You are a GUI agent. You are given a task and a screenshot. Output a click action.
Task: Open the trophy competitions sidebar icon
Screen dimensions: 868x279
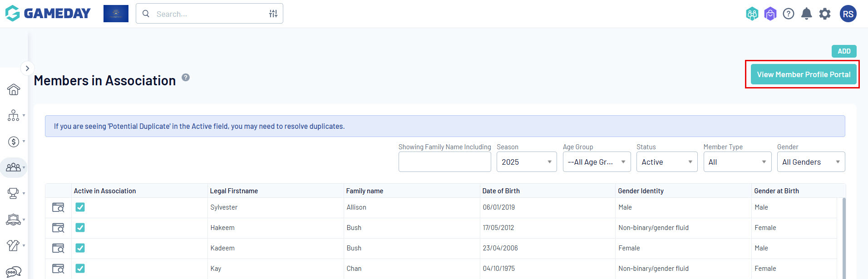point(13,194)
